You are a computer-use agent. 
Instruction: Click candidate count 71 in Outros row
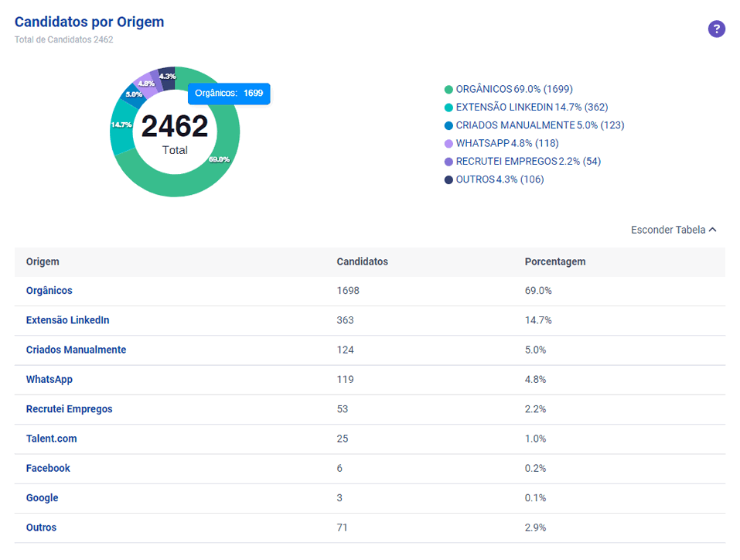[x=342, y=528]
